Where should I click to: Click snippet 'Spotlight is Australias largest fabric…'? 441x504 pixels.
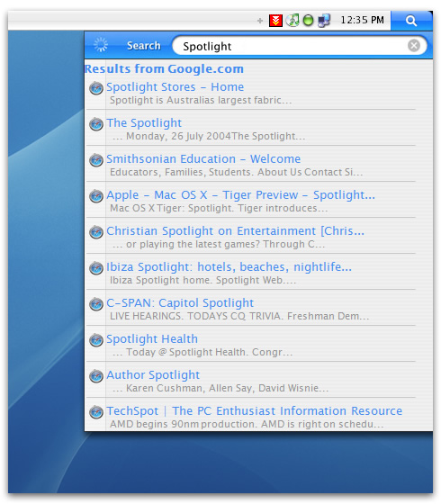[x=201, y=100]
